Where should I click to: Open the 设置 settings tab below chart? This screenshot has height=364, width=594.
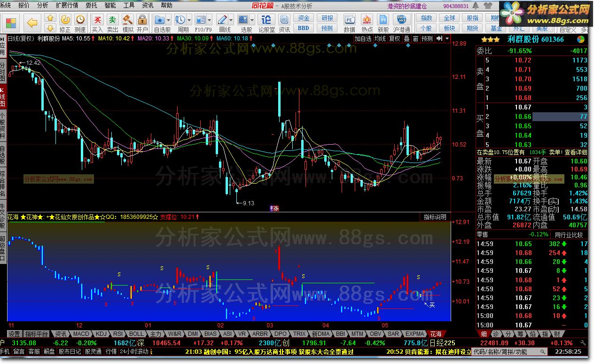[15, 334]
